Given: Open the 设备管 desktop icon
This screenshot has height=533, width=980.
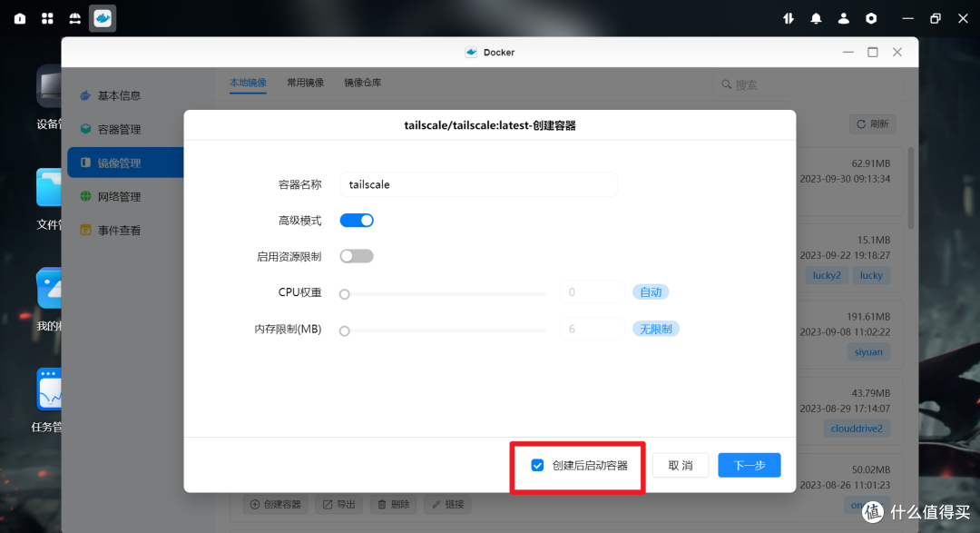Looking at the screenshot, I should click(x=49, y=88).
